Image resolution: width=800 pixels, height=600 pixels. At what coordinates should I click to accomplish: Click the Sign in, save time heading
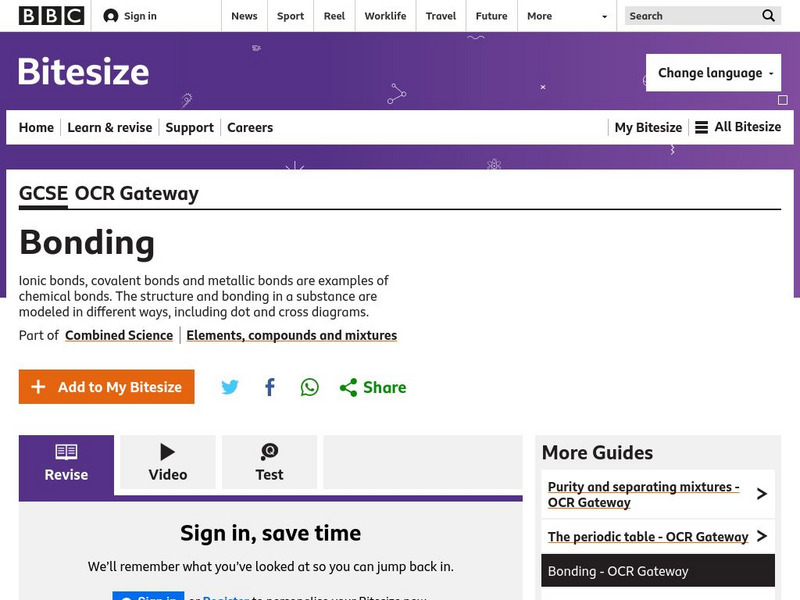point(270,533)
